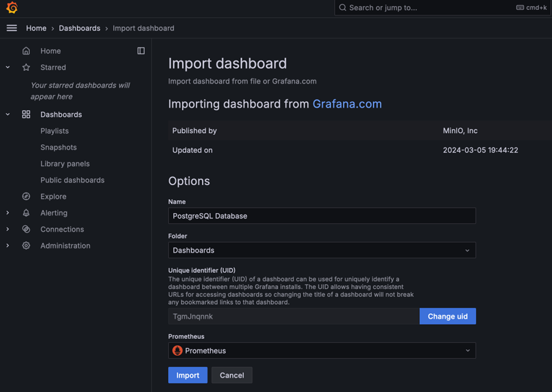
Task: Collapse the Starred section chevron
Action: pos(8,67)
